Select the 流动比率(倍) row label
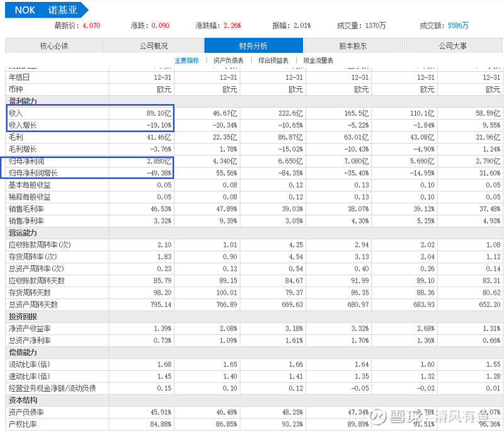504x432 pixels. click(29, 364)
